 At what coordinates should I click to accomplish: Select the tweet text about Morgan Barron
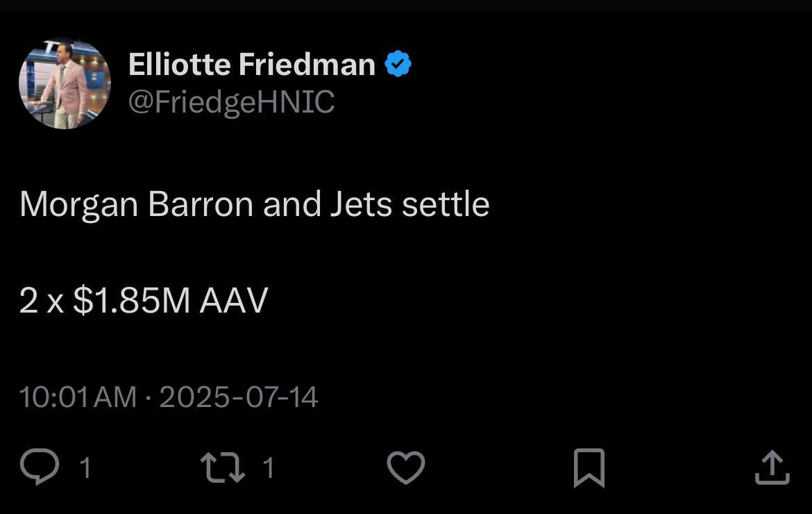[254, 204]
